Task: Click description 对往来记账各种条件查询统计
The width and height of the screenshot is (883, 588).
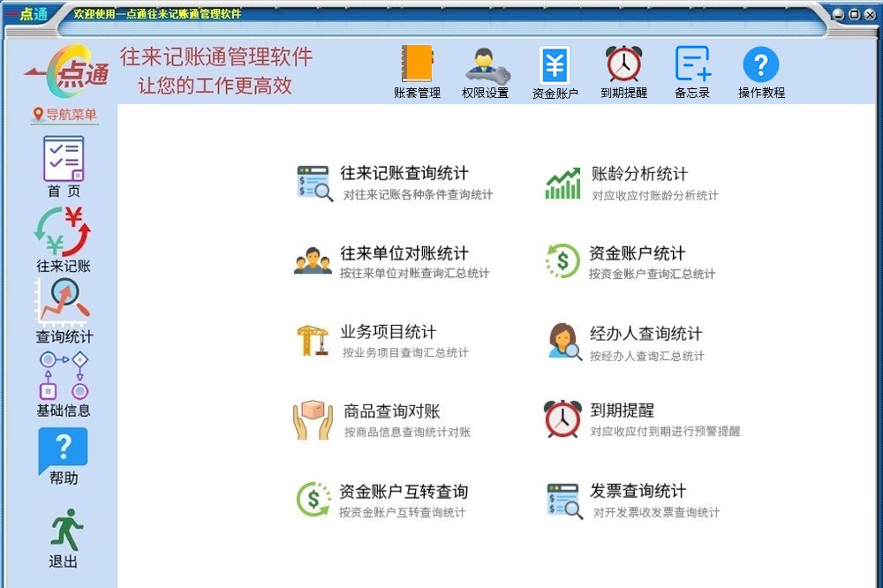Action: coord(418,194)
